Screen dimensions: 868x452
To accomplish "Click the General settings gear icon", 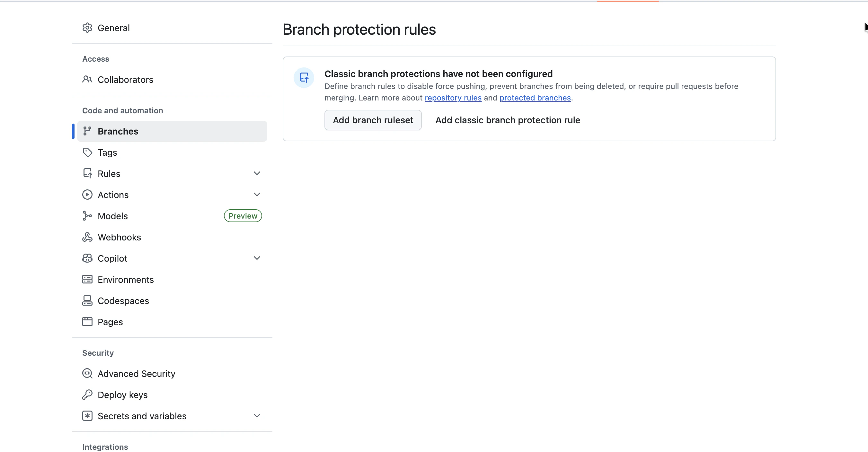I will click(87, 28).
